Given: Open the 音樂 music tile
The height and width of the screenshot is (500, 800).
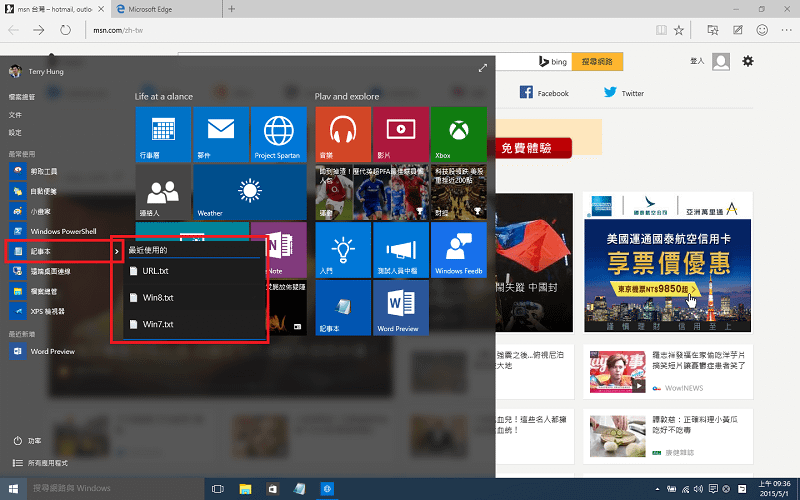Looking at the screenshot, I should [x=343, y=134].
